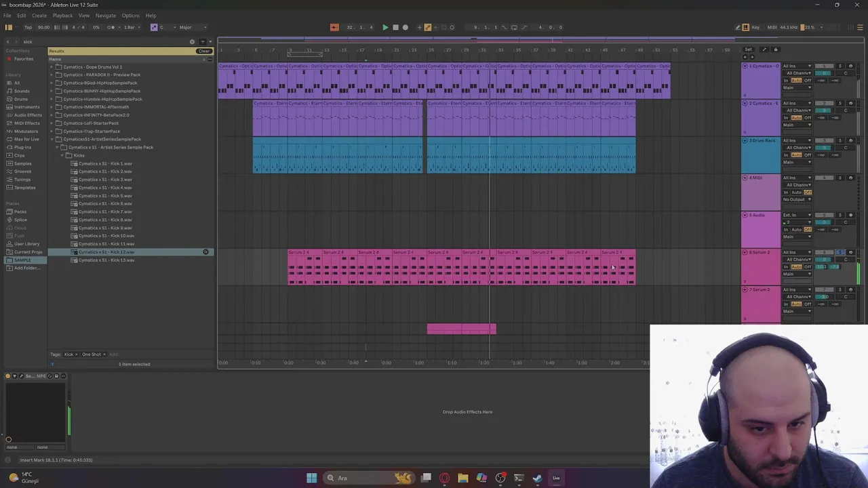This screenshot has width=868, height=488.
Task: Toggle the Automation Arm button
Action: coord(428,27)
